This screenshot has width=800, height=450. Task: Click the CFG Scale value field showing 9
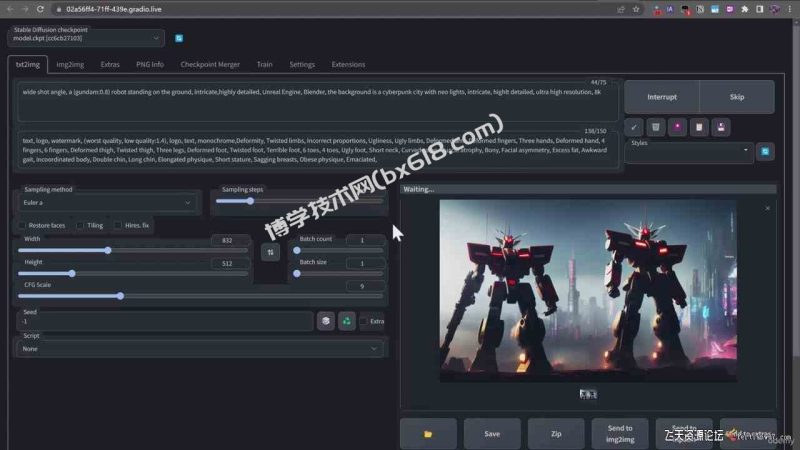tap(364, 286)
